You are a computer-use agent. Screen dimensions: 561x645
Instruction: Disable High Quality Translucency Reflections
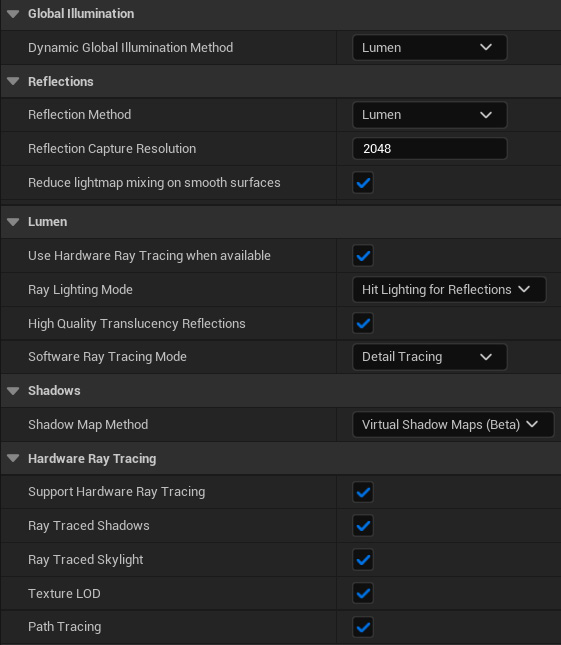pyautogui.click(x=363, y=323)
